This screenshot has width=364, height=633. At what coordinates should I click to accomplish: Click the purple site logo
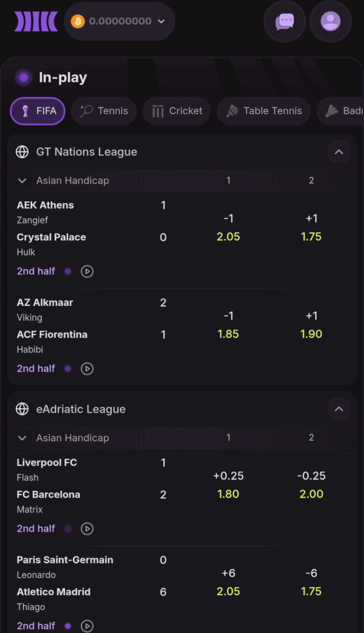tap(36, 22)
